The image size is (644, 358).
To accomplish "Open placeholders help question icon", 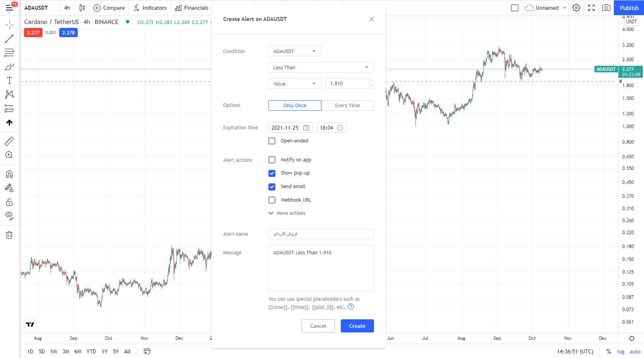I will (x=351, y=307).
